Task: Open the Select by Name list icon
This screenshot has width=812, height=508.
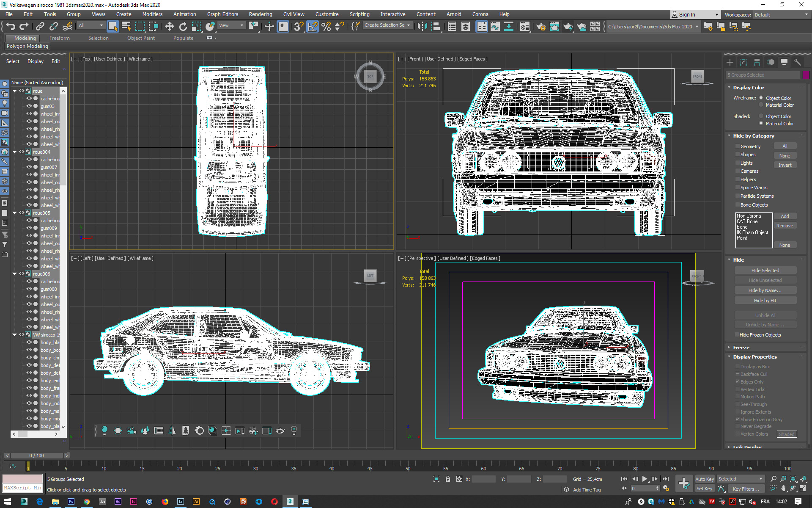Action: point(126,27)
